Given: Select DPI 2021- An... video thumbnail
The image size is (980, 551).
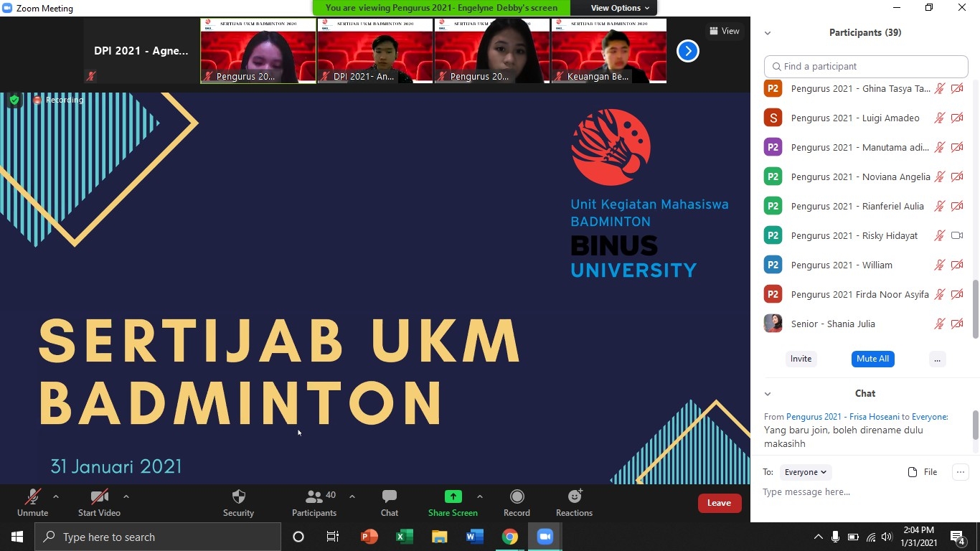Looking at the screenshot, I should pyautogui.click(x=375, y=51).
